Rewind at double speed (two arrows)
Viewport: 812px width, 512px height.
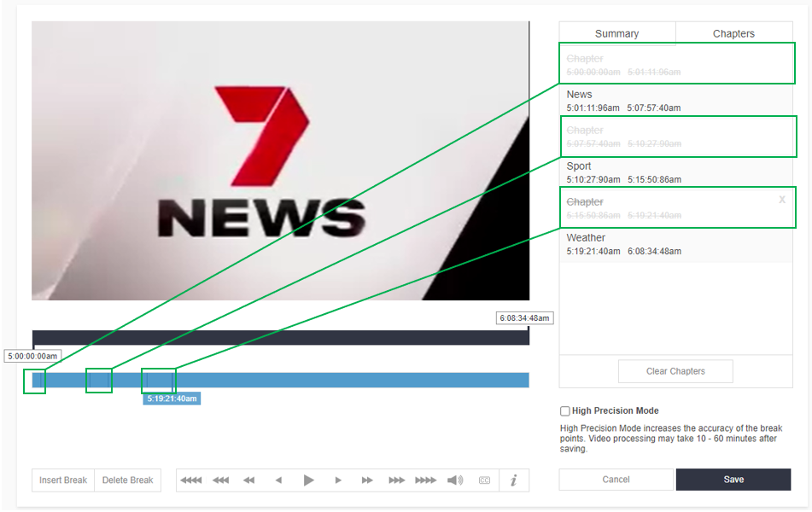coord(249,480)
